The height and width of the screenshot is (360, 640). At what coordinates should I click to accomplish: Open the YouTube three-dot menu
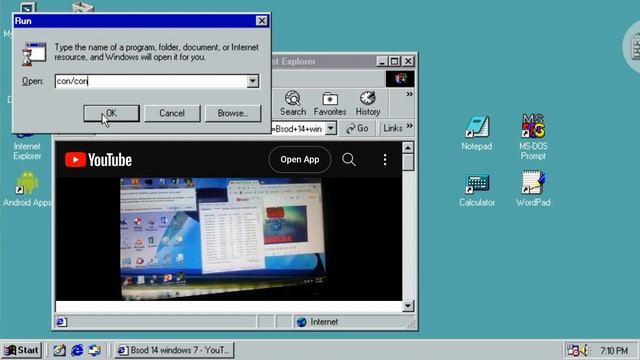[385, 160]
